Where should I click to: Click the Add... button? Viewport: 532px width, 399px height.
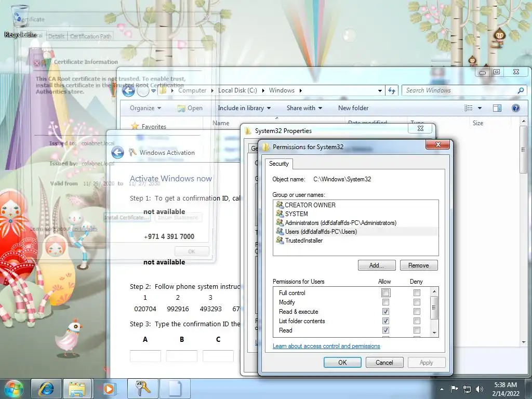[377, 265]
